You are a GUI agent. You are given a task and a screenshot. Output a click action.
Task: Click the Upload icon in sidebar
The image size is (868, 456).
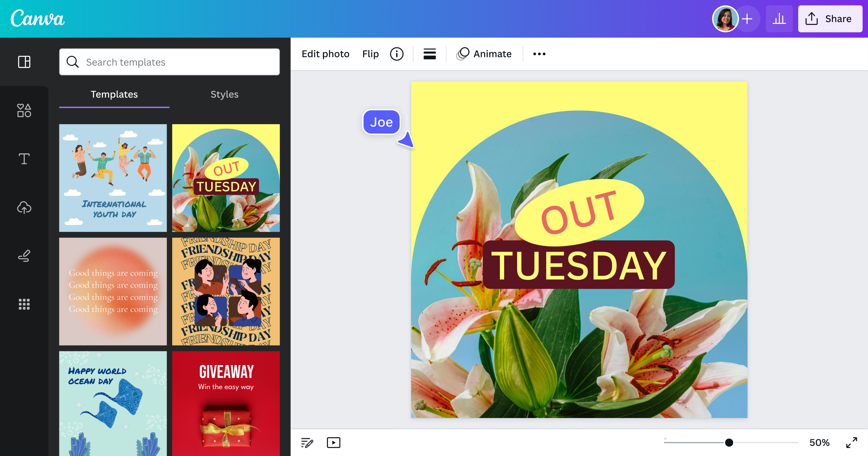[x=24, y=207]
